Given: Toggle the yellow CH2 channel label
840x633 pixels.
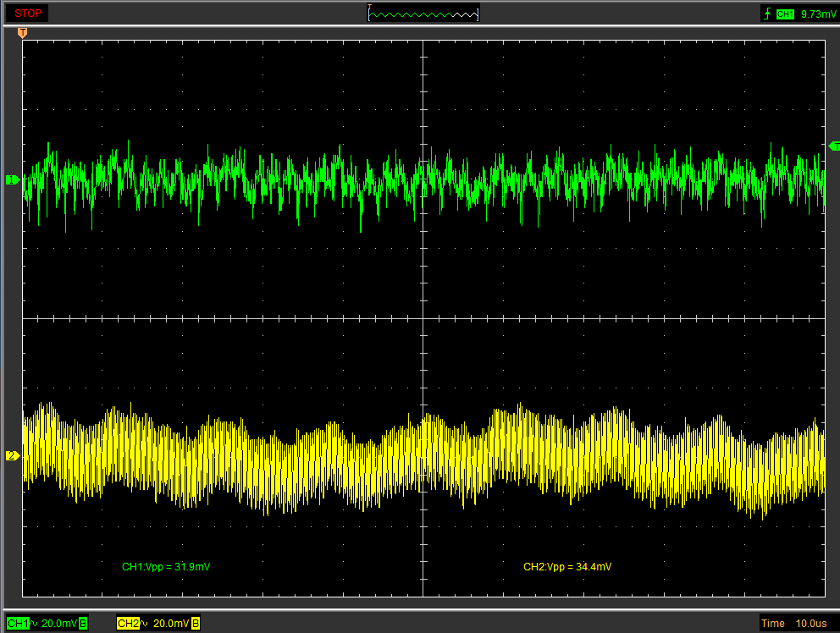Looking at the screenshot, I should click(127, 624).
